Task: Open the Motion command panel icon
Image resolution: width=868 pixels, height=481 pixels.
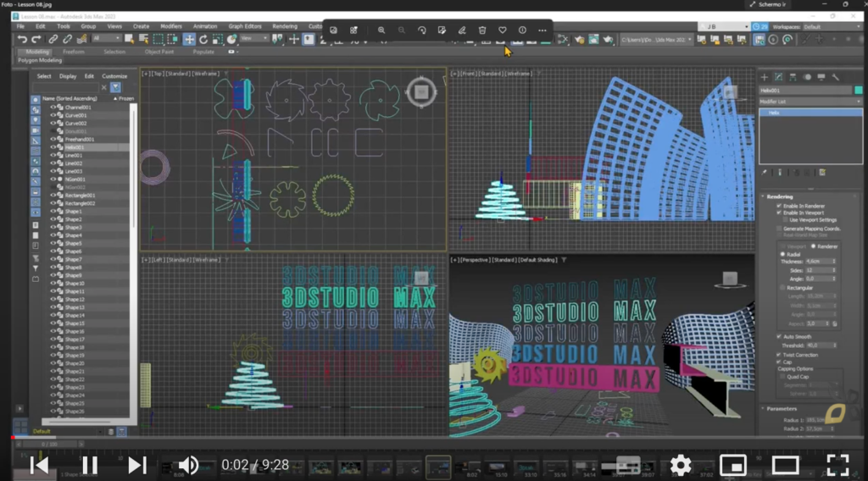Action: 807,77
